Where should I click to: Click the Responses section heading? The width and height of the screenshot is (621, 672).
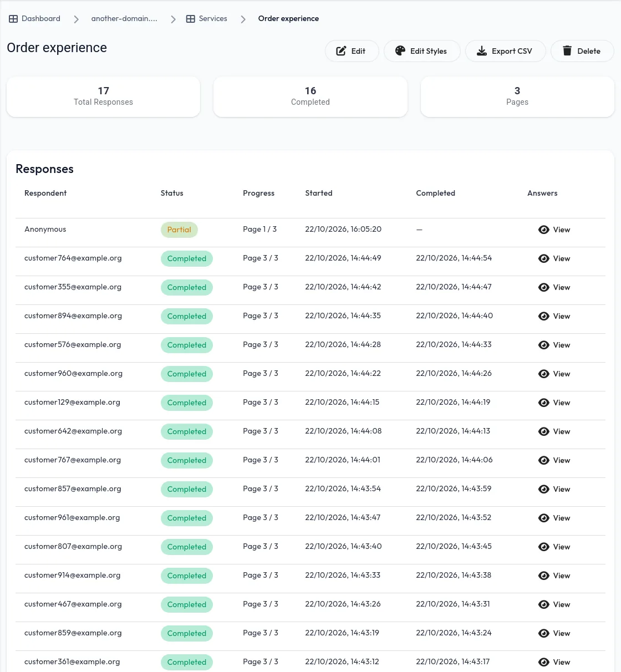point(44,169)
